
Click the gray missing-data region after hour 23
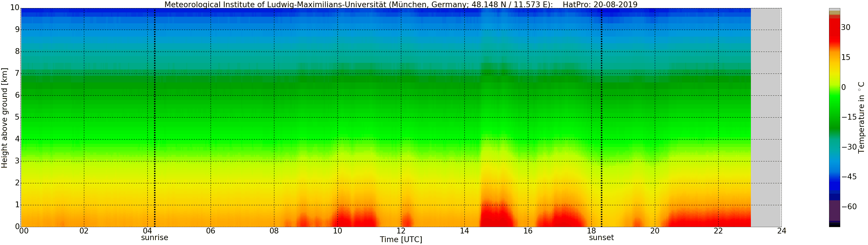[766, 117]
